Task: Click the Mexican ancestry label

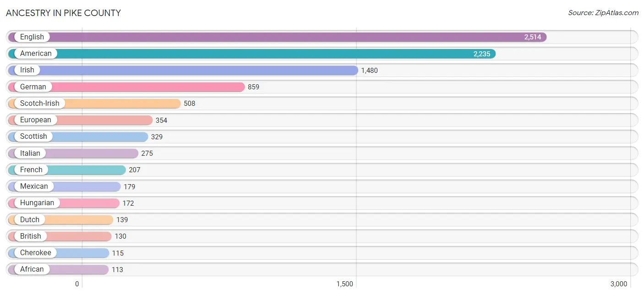Action: pyautogui.click(x=34, y=186)
